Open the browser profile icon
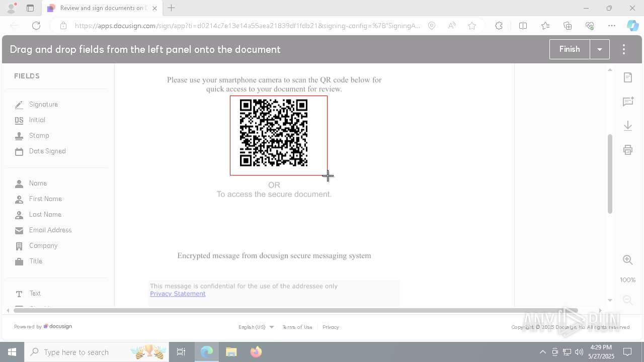 (11, 8)
